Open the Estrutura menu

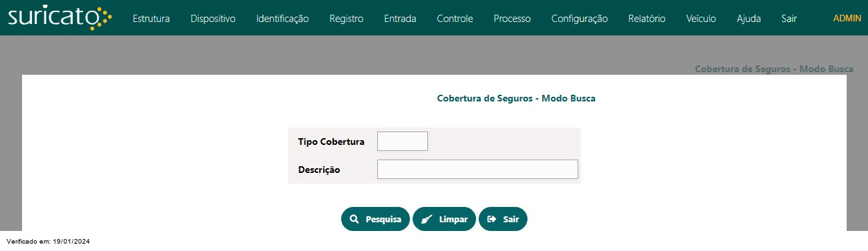pos(151,19)
